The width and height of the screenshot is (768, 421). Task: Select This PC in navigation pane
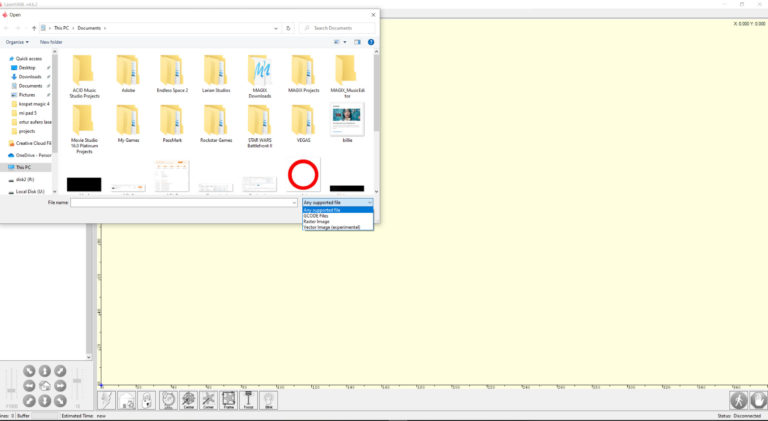[x=23, y=167]
